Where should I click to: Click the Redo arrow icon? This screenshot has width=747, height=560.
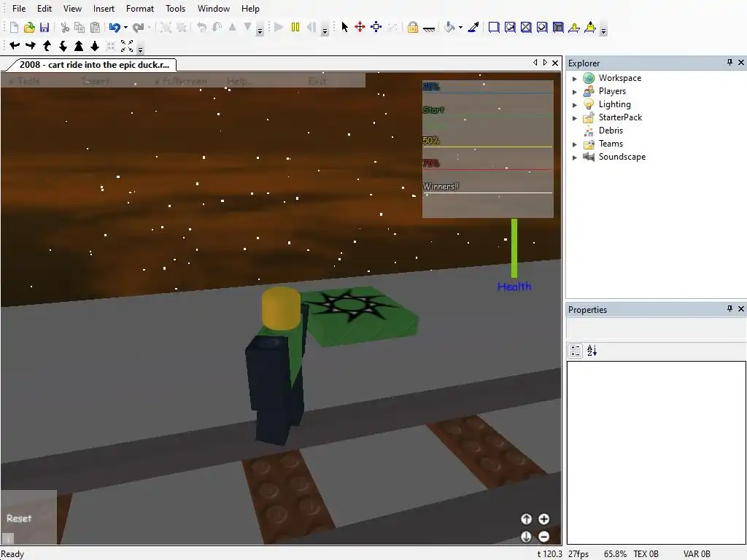(x=138, y=27)
